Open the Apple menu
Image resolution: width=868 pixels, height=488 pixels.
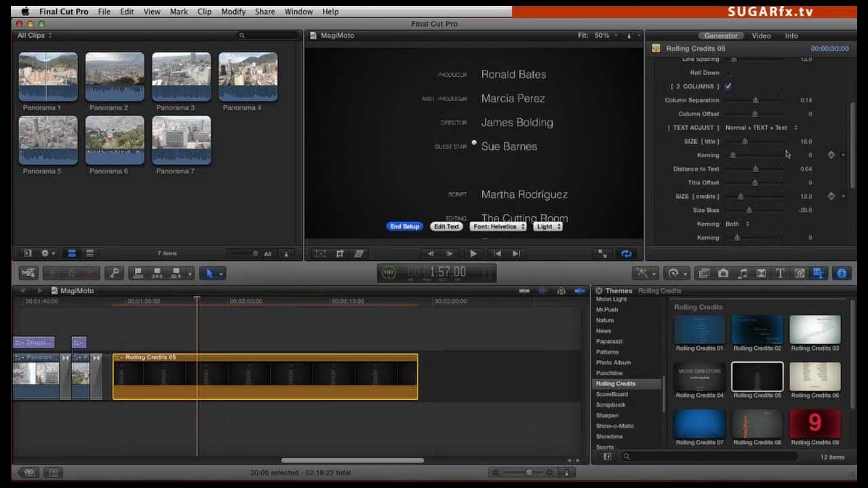(x=26, y=12)
